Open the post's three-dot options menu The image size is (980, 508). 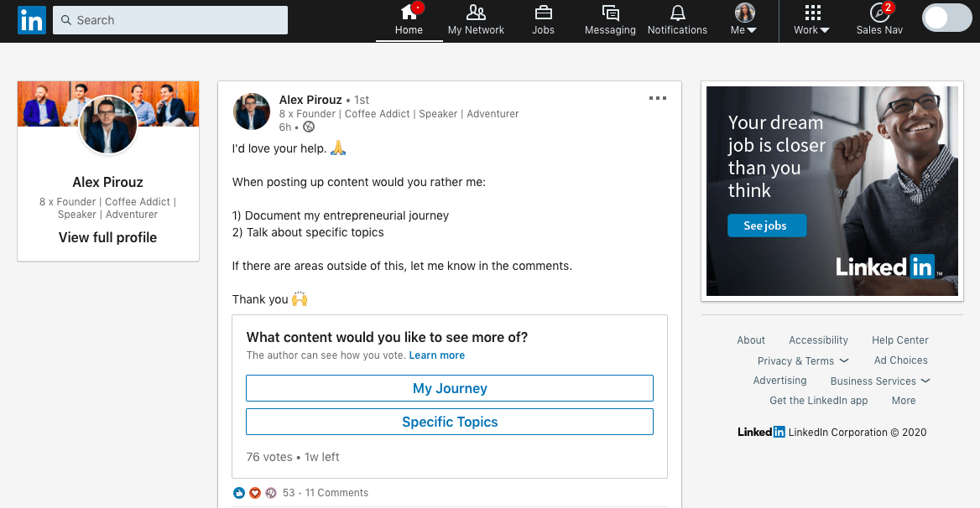658,98
